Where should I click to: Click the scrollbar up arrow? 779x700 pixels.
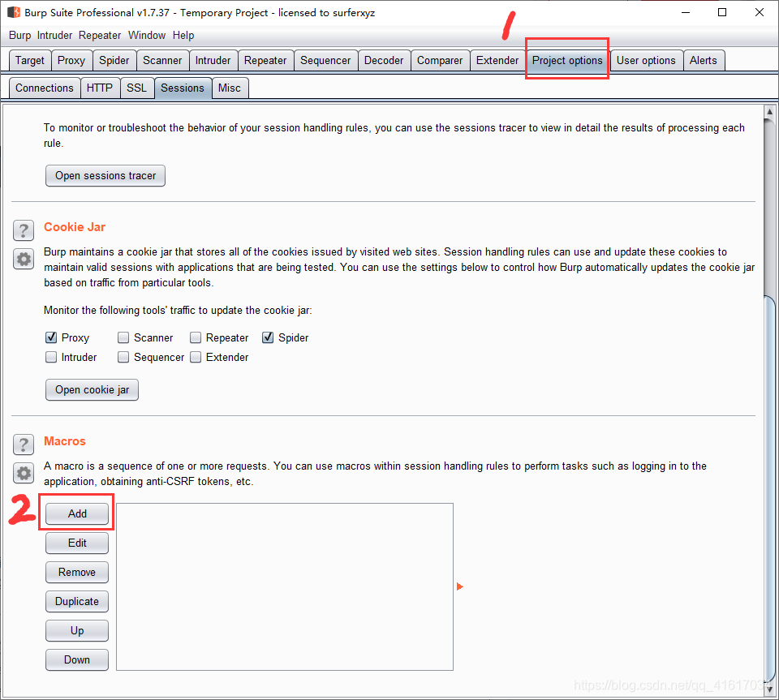(769, 112)
